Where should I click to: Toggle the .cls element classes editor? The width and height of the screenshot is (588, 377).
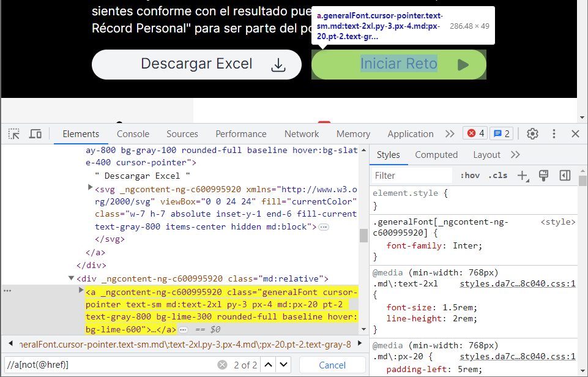497,175
